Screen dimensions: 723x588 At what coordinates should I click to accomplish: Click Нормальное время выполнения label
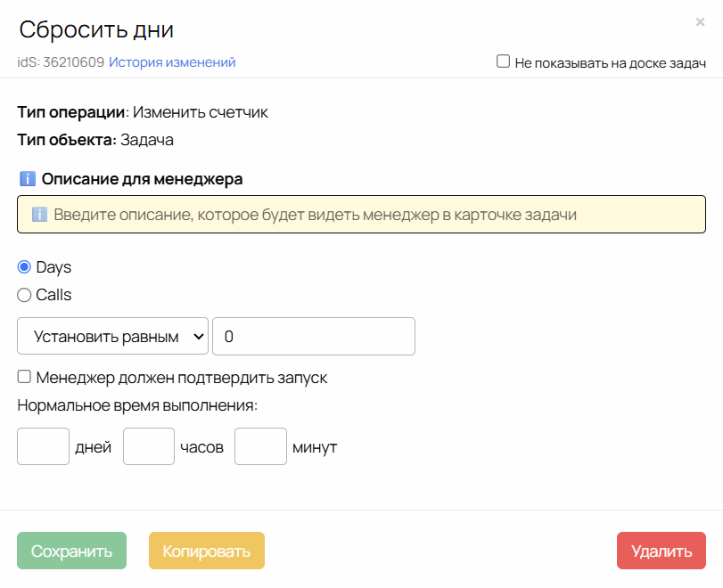click(137, 405)
